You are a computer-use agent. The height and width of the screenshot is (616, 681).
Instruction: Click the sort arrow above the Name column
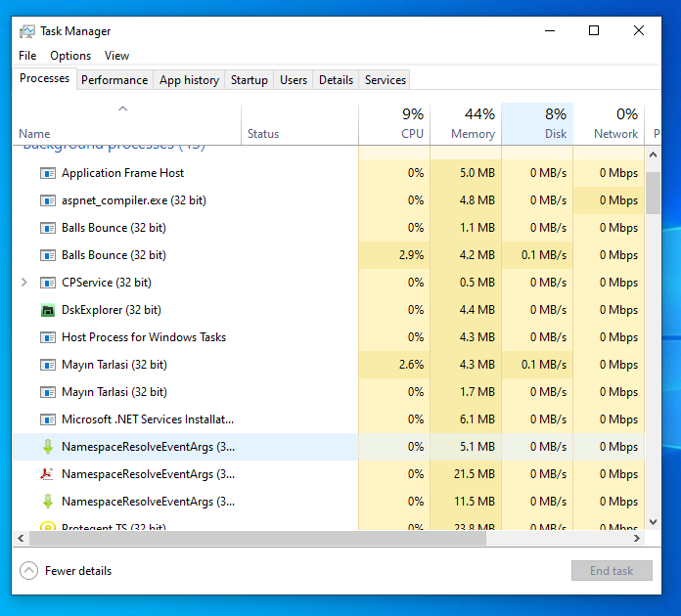point(123,109)
